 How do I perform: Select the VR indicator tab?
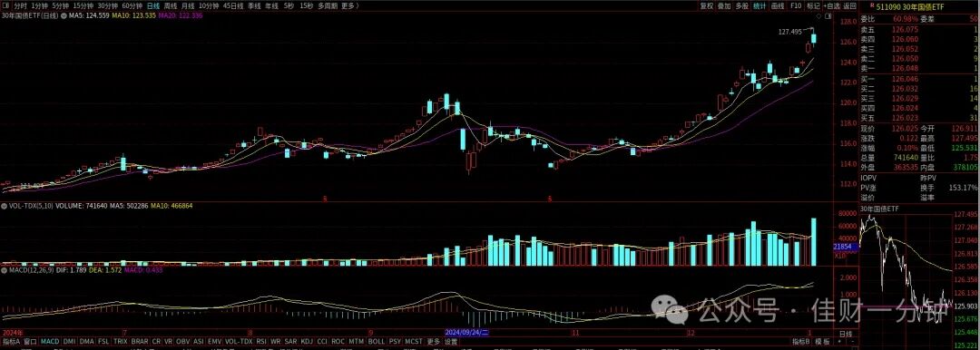point(169,341)
